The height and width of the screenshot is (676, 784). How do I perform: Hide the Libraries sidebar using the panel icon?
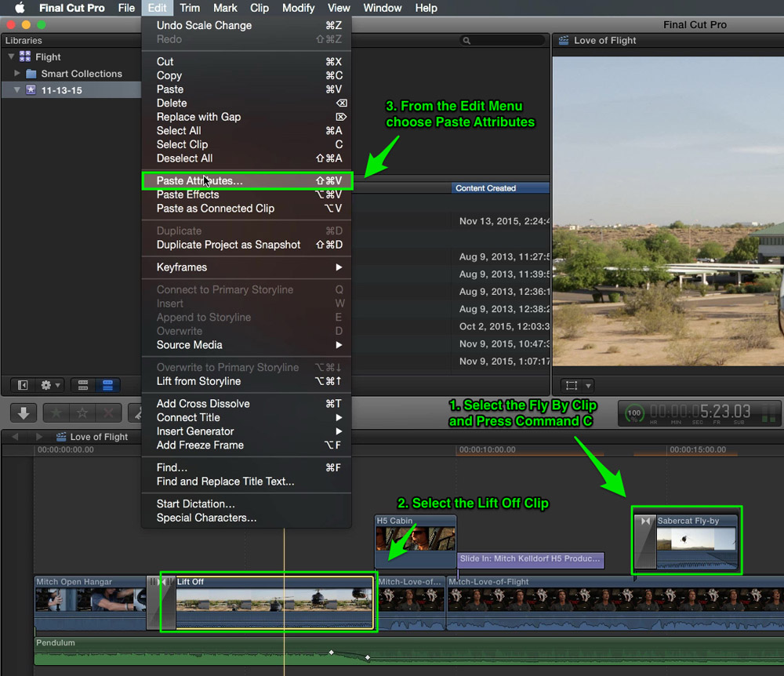pyautogui.click(x=23, y=385)
